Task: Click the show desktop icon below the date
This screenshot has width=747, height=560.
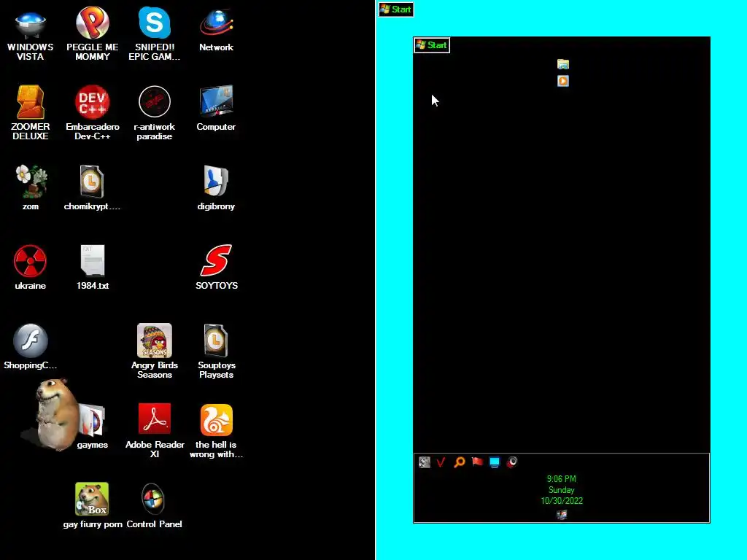Action: (562, 514)
